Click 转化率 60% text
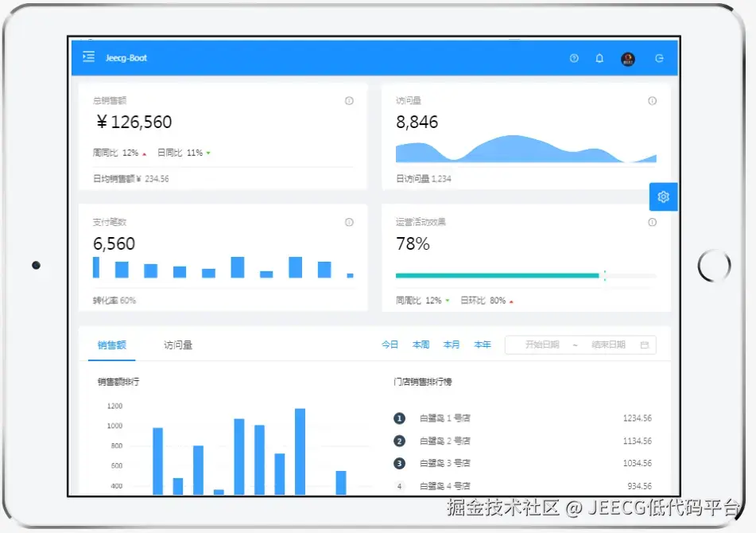This screenshot has width=756, height=533. (x=114, y=300)
